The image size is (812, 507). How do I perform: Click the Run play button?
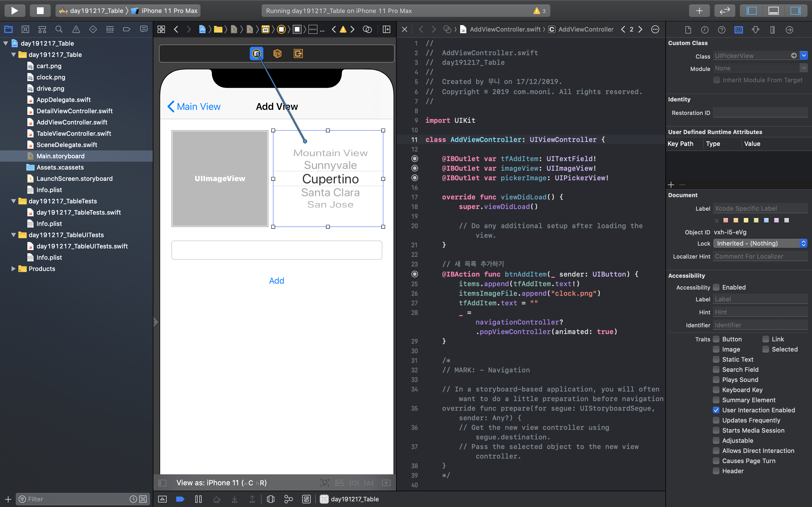pos(14,11)
